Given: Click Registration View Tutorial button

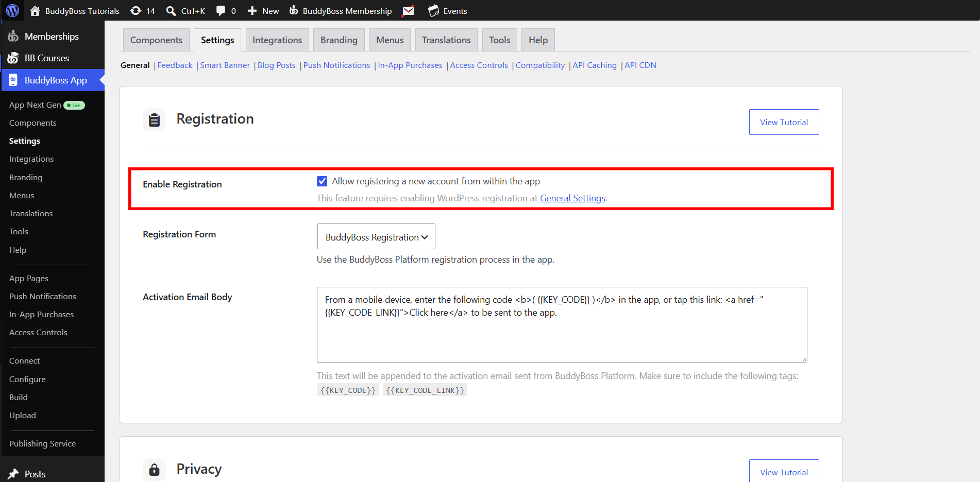Looking at the screenshot, I should coord(784,122).
